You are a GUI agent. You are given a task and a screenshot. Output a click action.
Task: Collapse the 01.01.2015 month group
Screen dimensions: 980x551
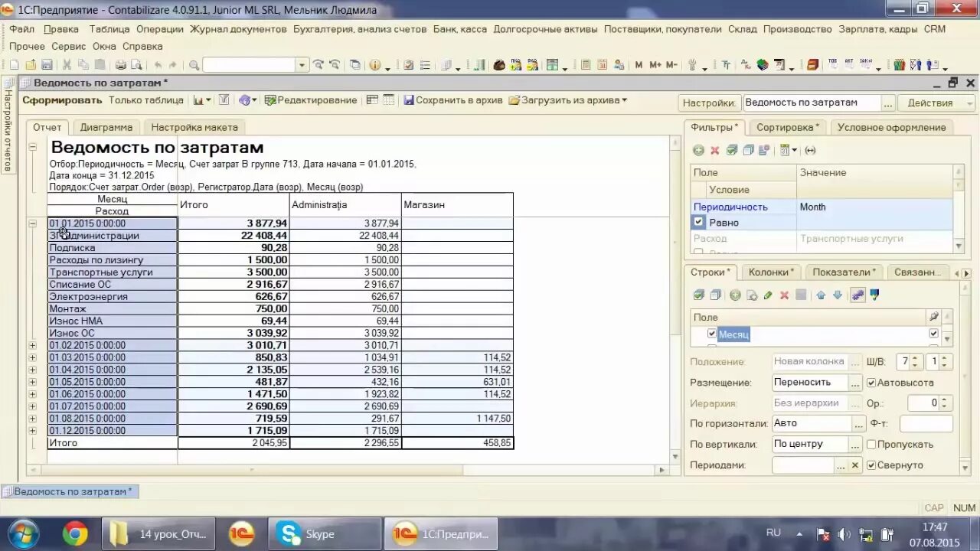pos(33,223)
